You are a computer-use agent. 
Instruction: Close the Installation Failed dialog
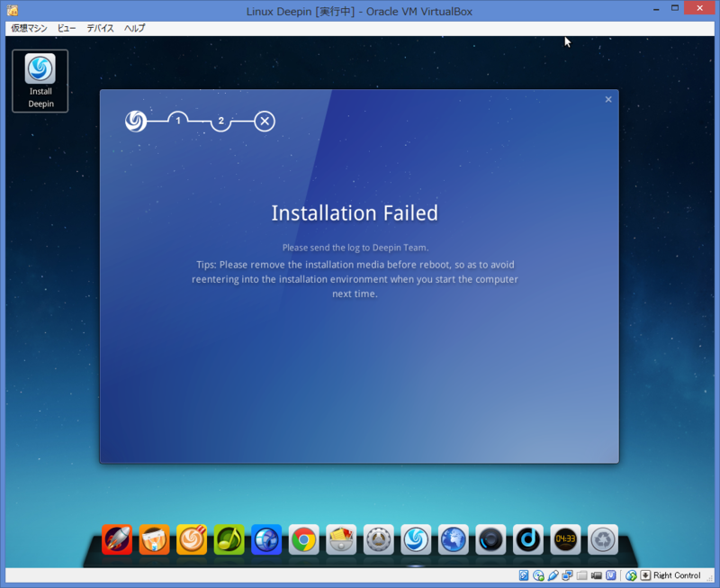pyautogui.click(x=608, y=99)
